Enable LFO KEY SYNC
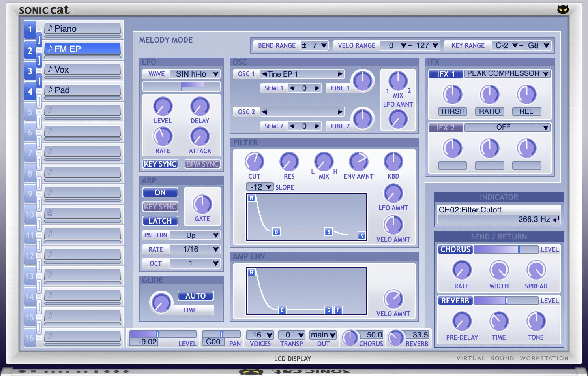 (160, 164)
